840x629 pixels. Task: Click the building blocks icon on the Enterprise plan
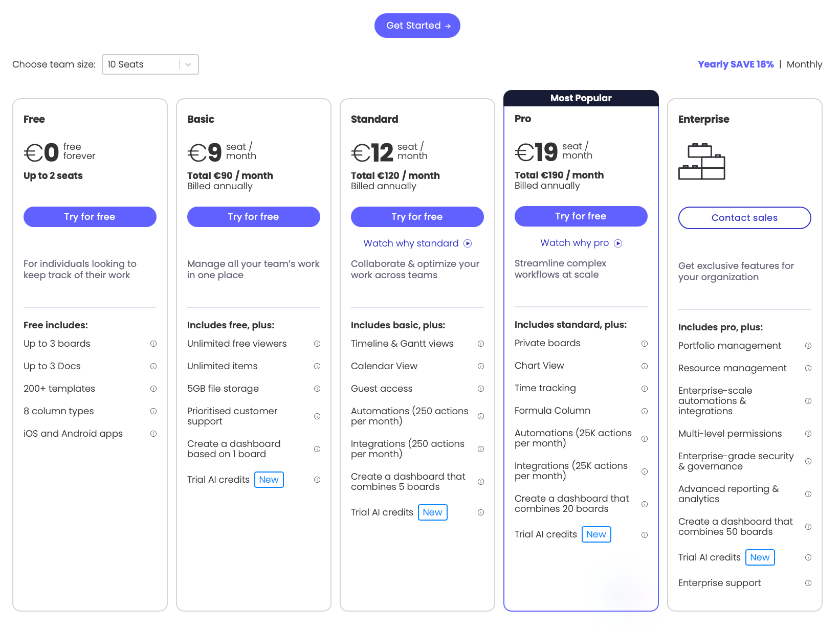coord(701,161)
